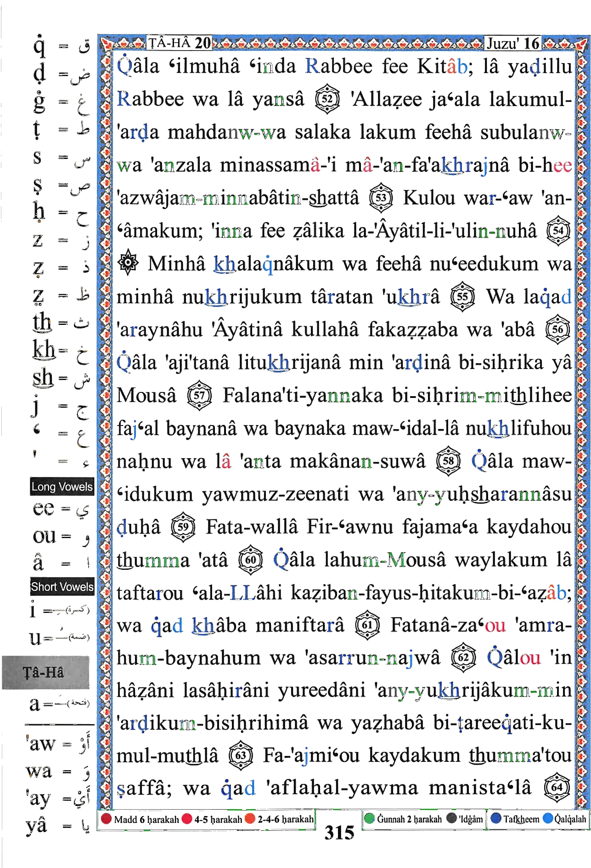This screenshot has width=591, height=868.
Task: Click the verse 57 marker after Mousâ
Action: point(199,395)
